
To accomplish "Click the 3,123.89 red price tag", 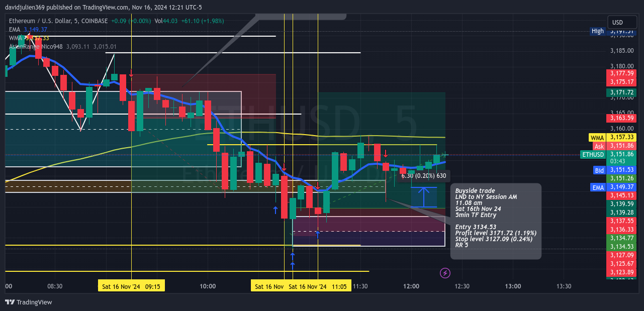I will tap(621, 272).
